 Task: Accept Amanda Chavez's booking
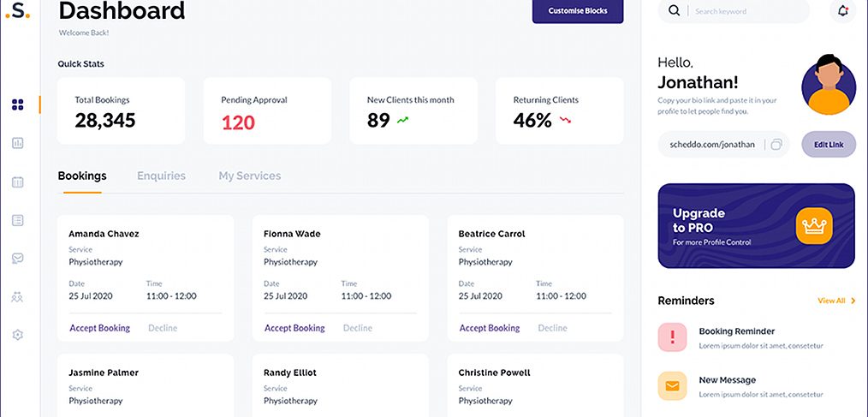pyautogui.click(x=99, y=328)
